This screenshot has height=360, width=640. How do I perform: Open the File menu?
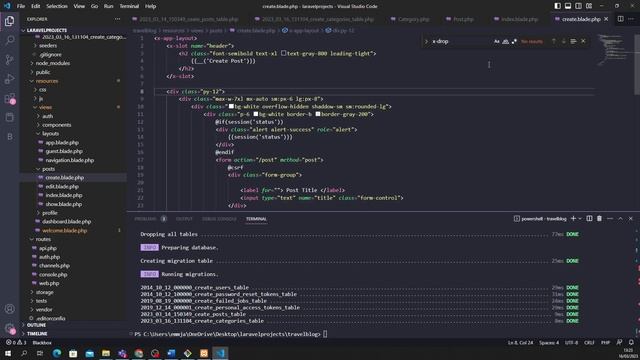[21, 6]
